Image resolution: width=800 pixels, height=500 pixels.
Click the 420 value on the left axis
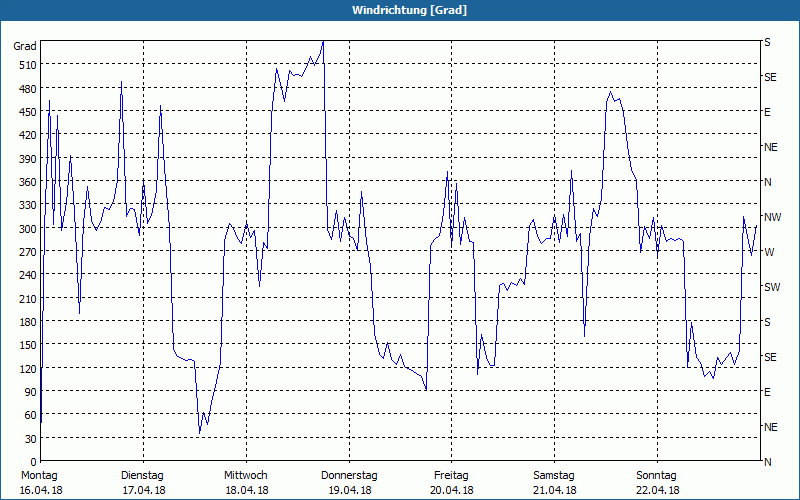point(28,135)
